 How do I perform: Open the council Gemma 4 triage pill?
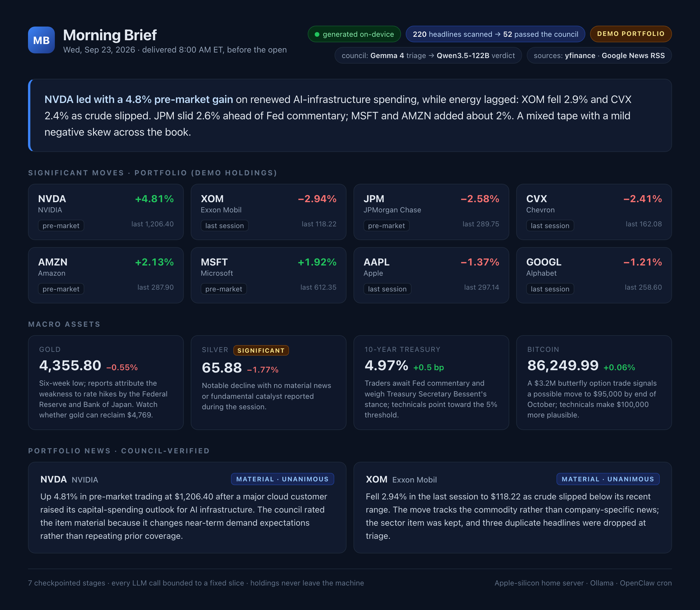(x=428, y=56)
